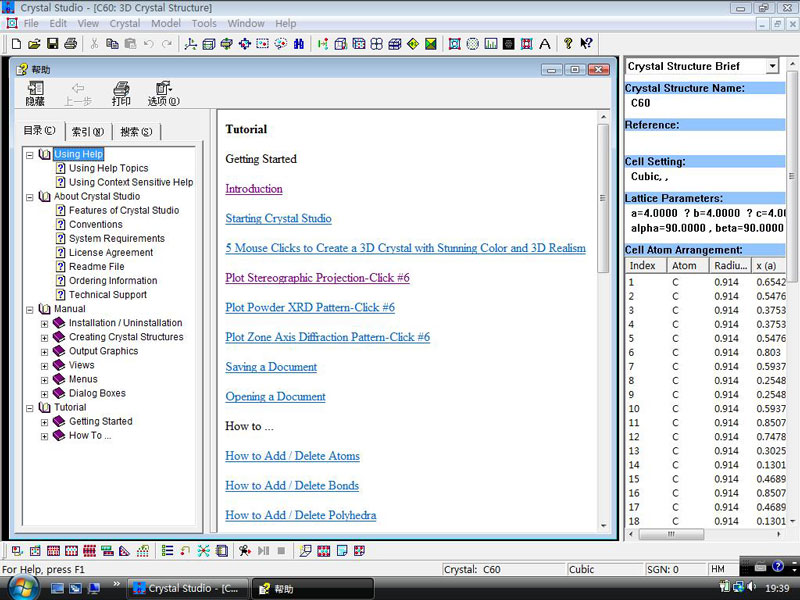This screenshot has width=800, height=600.
Task: Open the Model menu
Action: [x=166, y=23]
